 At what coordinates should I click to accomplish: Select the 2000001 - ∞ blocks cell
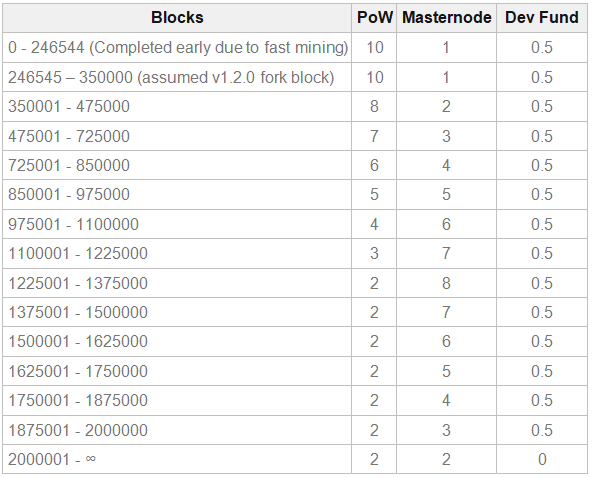[x=177, y=459]
